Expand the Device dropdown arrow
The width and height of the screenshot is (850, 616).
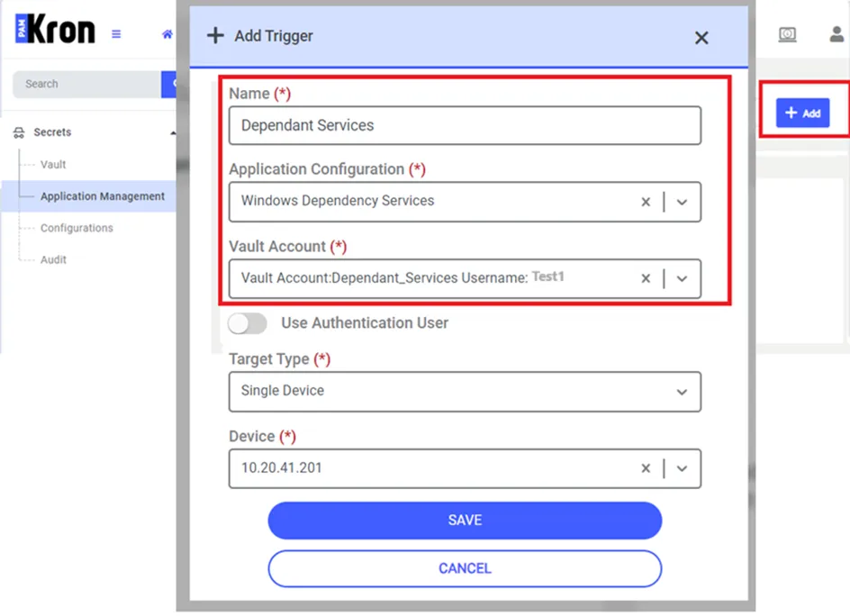[x=682, y=468]
